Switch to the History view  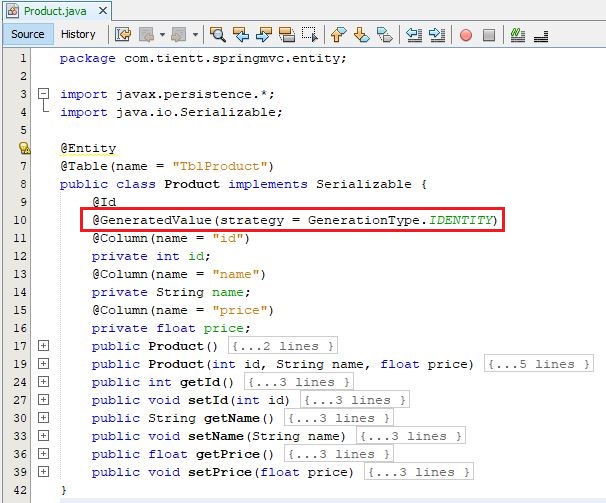[x=78, y=34]
